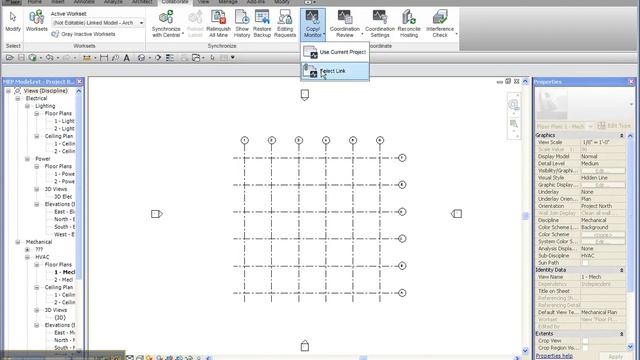Viewport: 640px width, 360px height.
Task: Collapse the Extents properties section
Action: [622, 334]
